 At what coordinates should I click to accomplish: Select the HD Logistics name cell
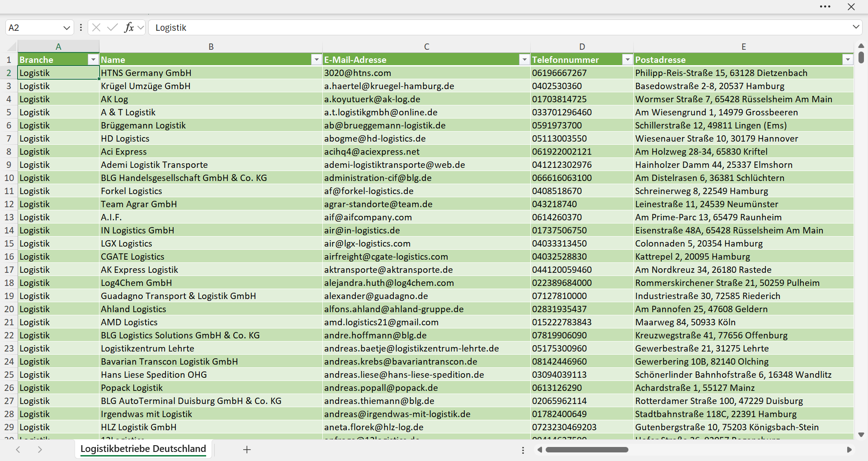(x=211, y=138)
